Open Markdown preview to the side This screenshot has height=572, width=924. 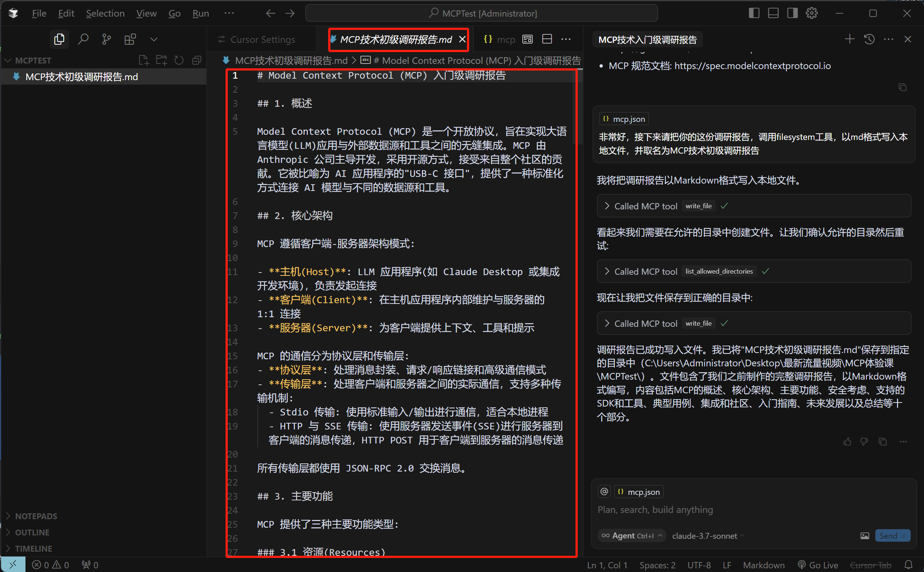(x=528, y=40)
